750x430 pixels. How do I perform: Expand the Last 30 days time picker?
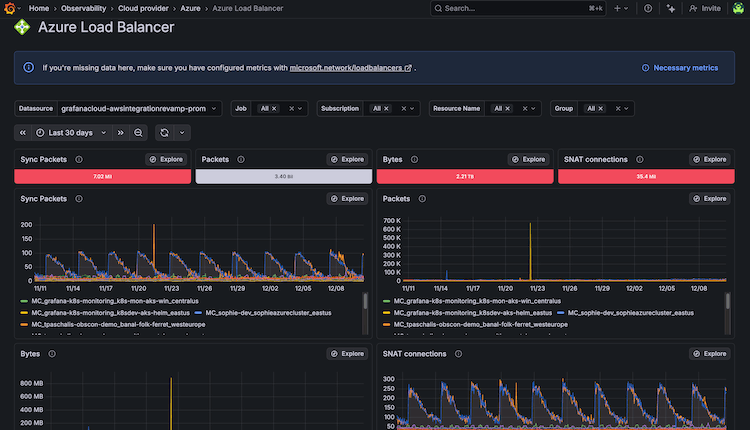point(70,132)
